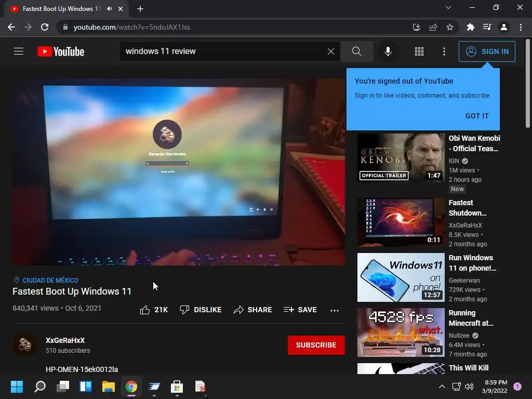Click the Nullzee channel name
Viewport: 532px width, 399px height.
459,335
